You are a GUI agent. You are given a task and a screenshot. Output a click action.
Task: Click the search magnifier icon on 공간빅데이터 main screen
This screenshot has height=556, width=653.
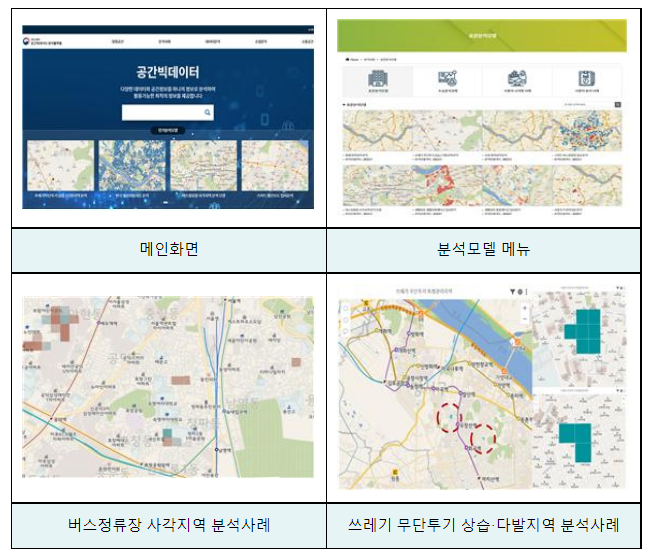coord(207,112)
